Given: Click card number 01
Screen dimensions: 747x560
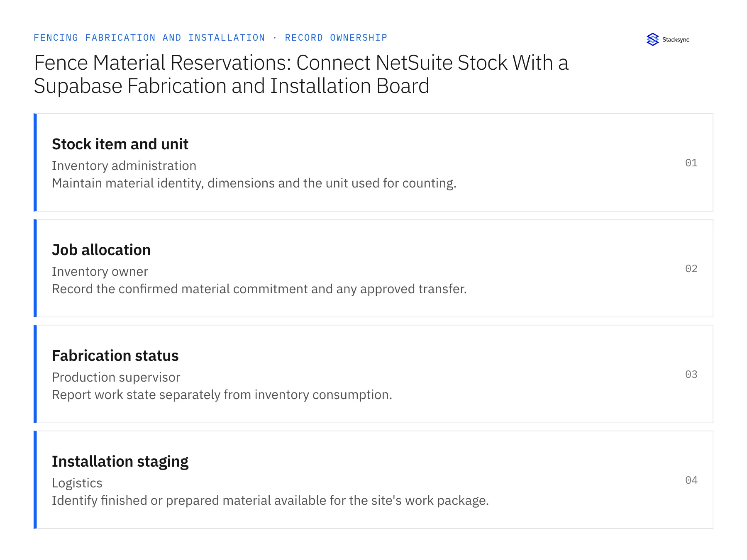Looking at the screenshot, I should click(691, 163).
